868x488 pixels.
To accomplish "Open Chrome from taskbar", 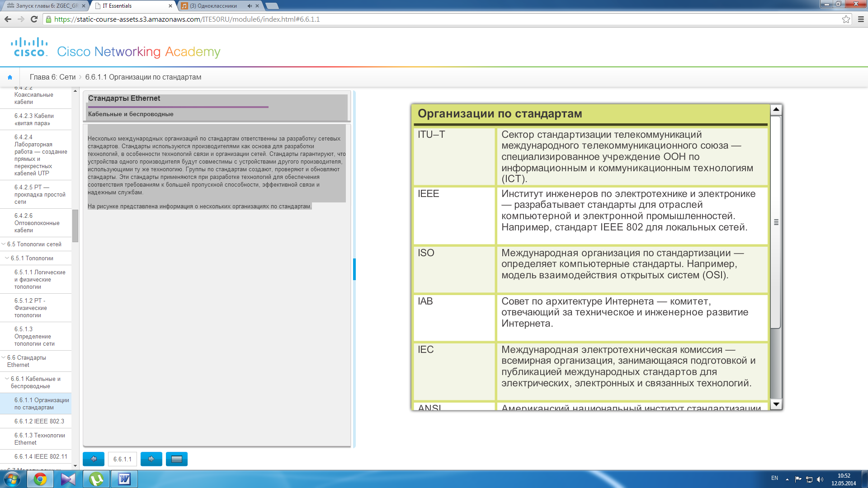I will (x=40, y=479).
